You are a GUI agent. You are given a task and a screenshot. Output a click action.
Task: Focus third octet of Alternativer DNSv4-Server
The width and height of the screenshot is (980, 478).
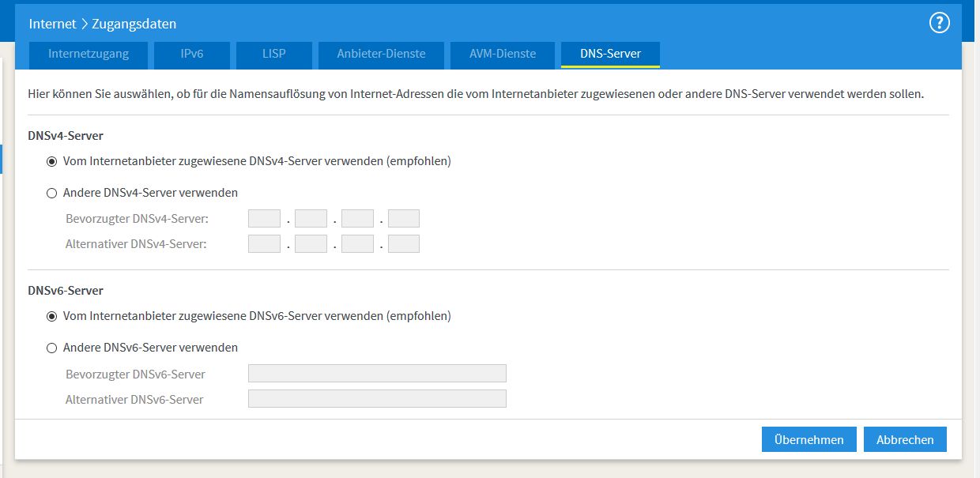(357, 244)
